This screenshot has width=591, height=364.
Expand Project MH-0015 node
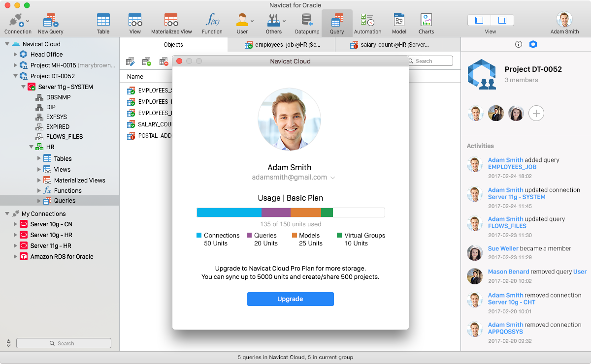pyautogui.click(x=15, y=65)
